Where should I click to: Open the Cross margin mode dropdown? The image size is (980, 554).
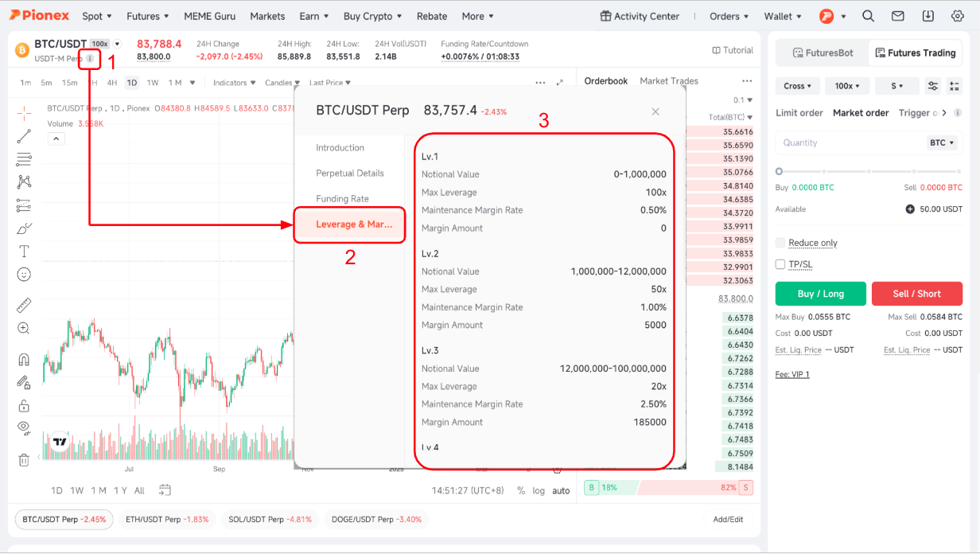coord(798,86)
